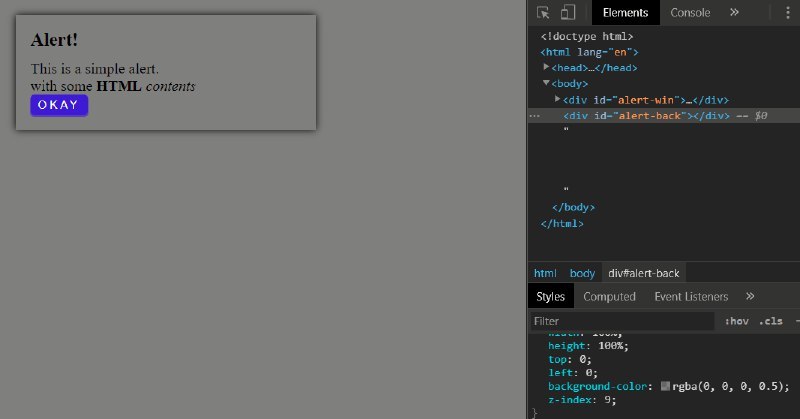Focus the styles Filter input field
Screen dimensions: 800x419
click(621, 321)
